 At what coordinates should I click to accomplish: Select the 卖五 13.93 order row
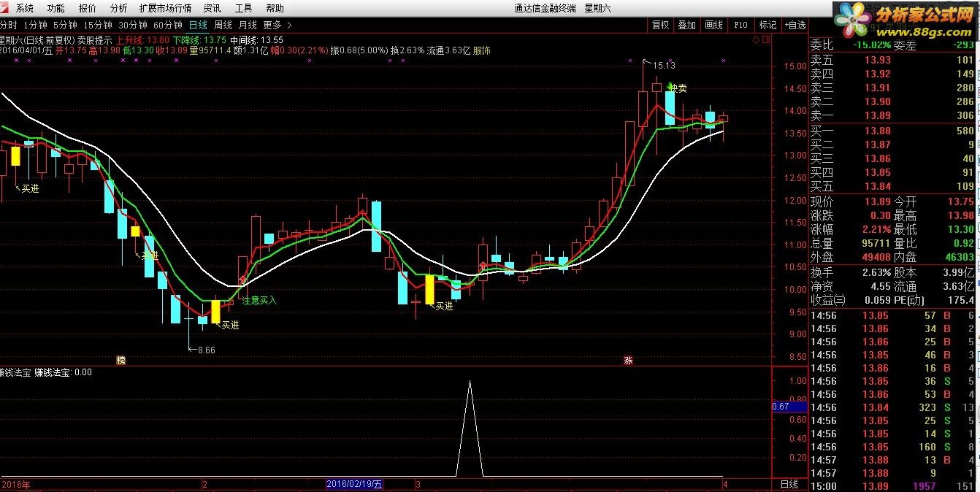[892, 61]
